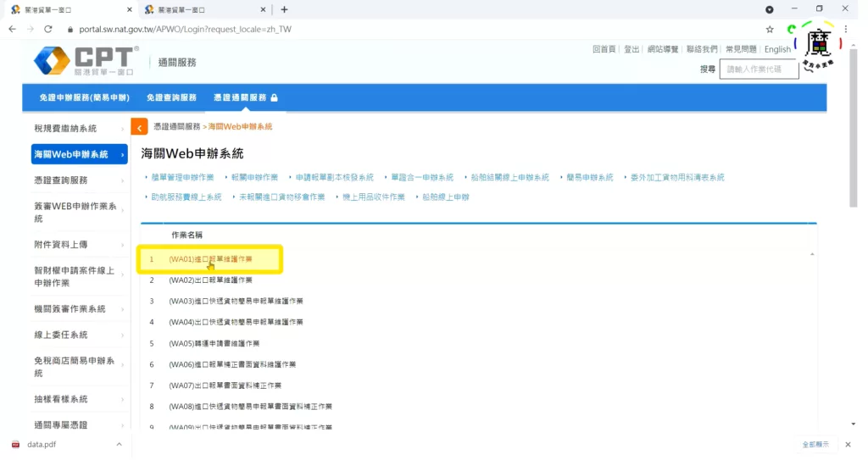This screenshot has height=460, width=868.
Task: Open 憑證通關服務 menu
Action: coord(245,97)
